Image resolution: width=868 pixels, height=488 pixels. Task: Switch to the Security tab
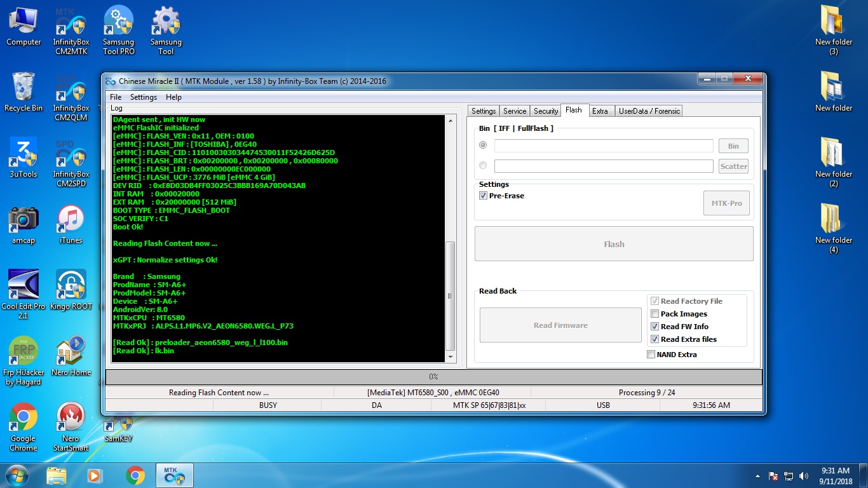545,111
